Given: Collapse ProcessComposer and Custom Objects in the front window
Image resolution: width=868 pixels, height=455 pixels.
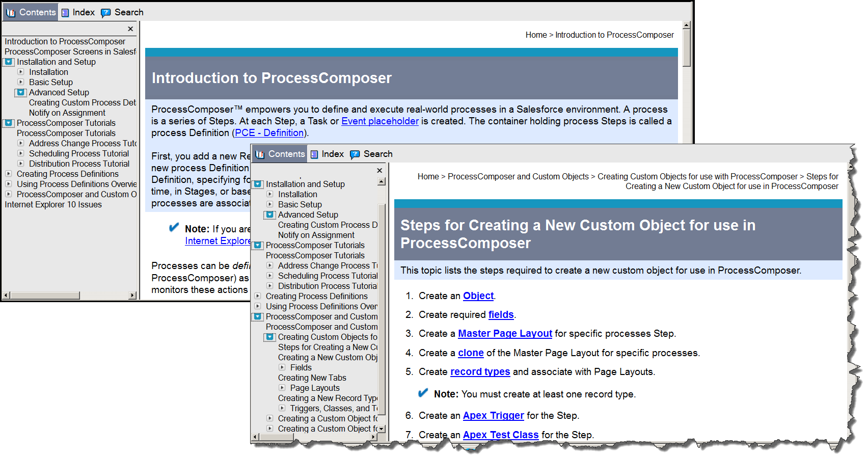Looking at the screenshot, I should pos(258,316).
